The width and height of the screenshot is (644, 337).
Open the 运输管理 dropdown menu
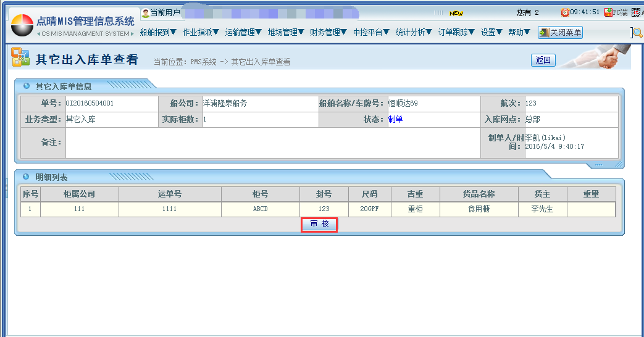[243, 33]
